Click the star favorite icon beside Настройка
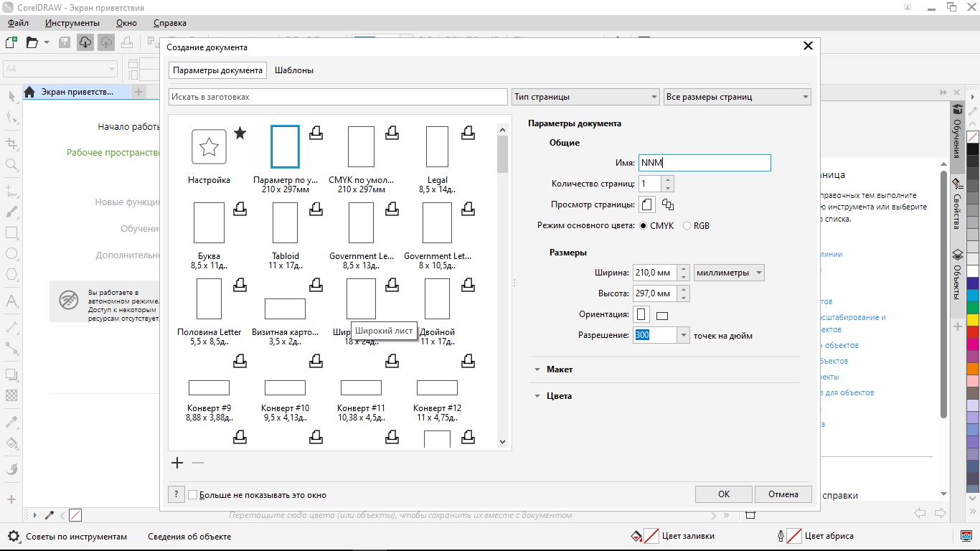 tap(240, 133)
